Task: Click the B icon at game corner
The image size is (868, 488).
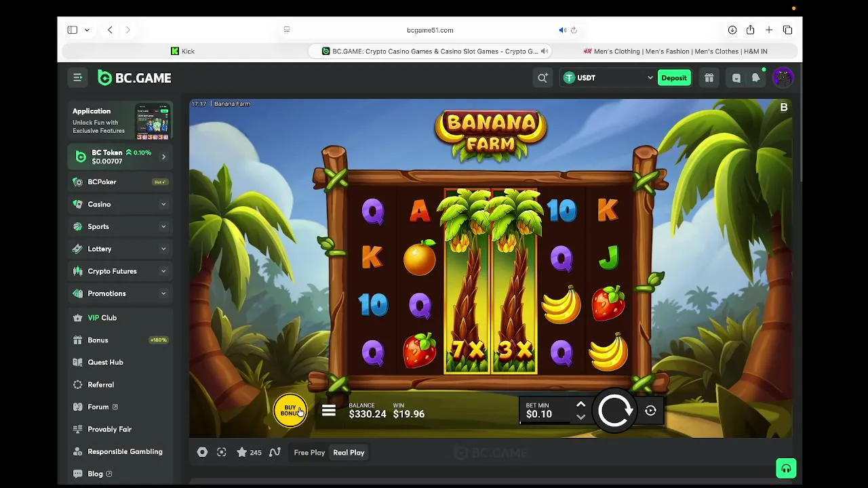Action: 784,107
